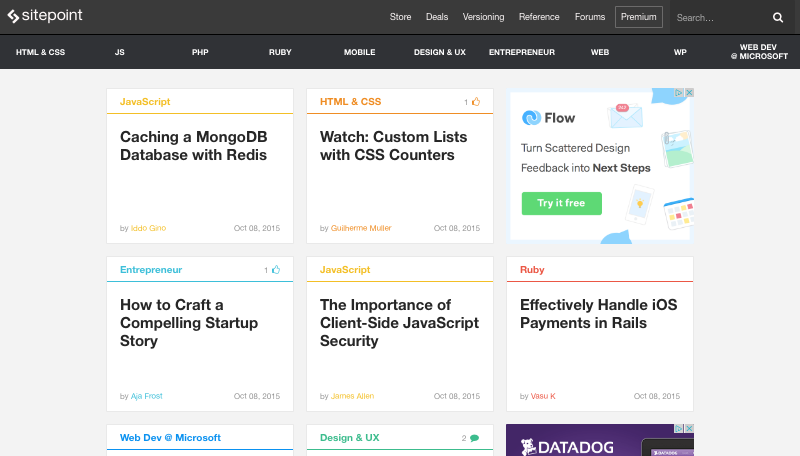Click Web Dev @ Microsoft card category
This screenshot has width=800, height=456.
(x=170, y=438)
